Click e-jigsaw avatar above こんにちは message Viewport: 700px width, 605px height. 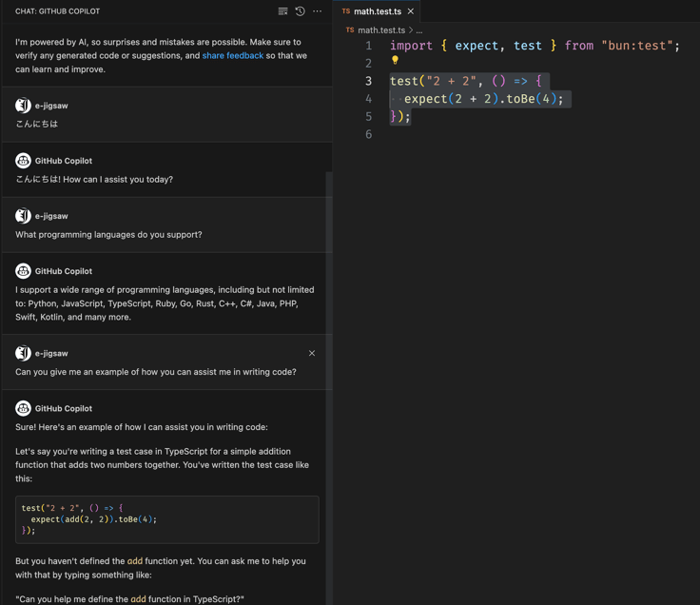(23, 106)
